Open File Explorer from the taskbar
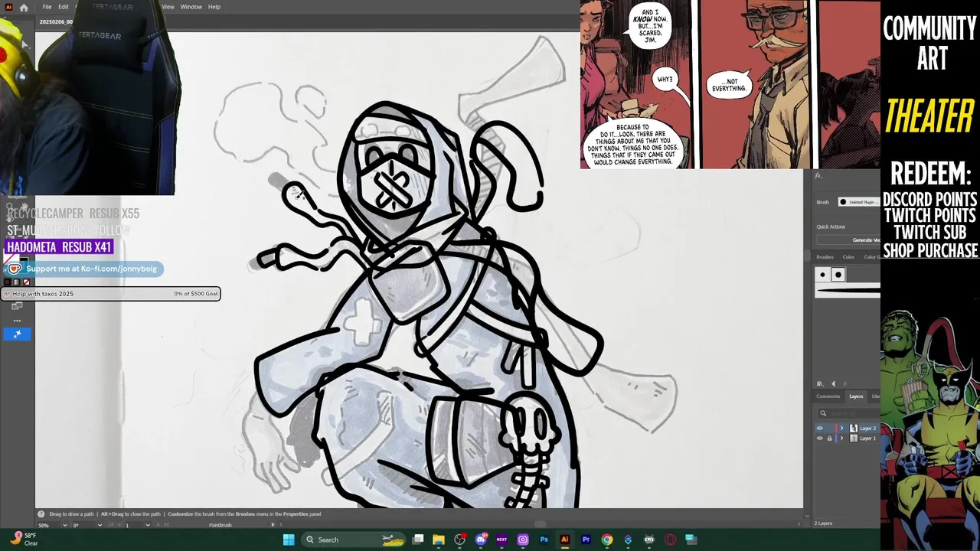 point(439,540)
